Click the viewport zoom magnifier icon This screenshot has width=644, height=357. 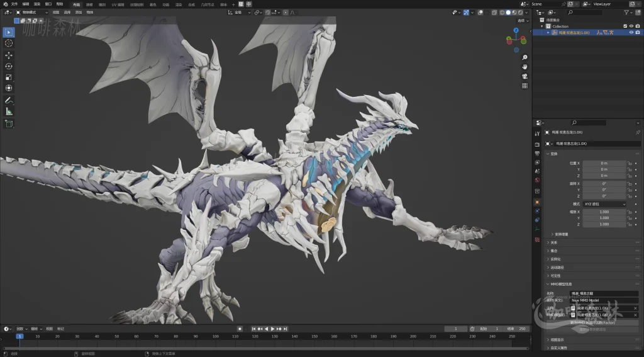[525, 57]
